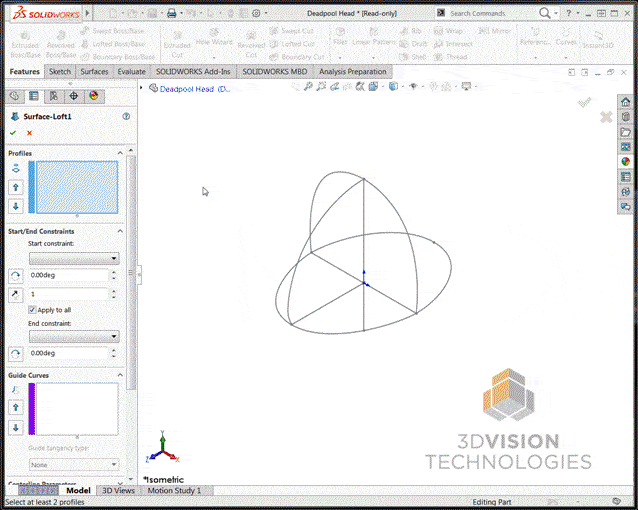Reverse end constraint direction angle icon
Image resolution: width=638 pixels, height=510 pixels.
(x=15, y=353)
